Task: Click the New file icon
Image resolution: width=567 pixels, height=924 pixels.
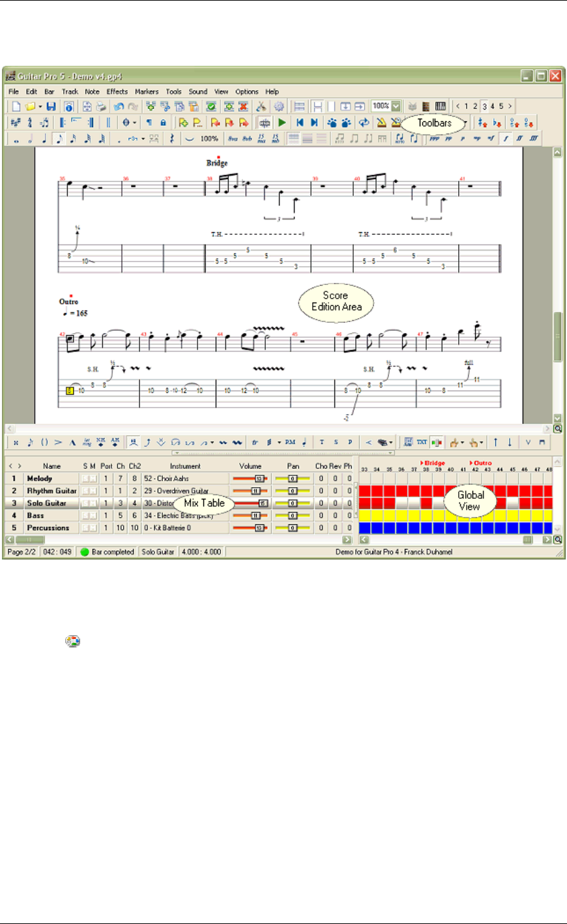Action: 16,106
